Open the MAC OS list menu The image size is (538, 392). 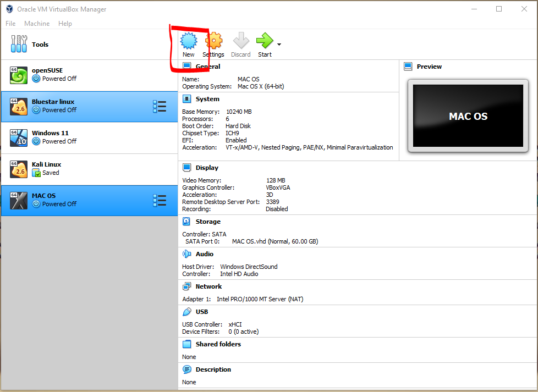[160, 200]
